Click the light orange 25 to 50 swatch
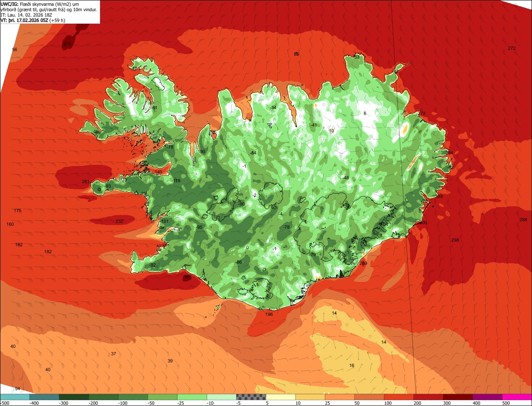The image size is (532, 406). (x=340, y=397)
